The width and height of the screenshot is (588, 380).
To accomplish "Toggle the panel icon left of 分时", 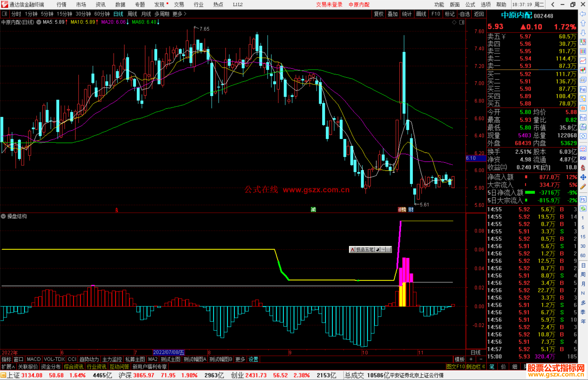I will [5, 14].
